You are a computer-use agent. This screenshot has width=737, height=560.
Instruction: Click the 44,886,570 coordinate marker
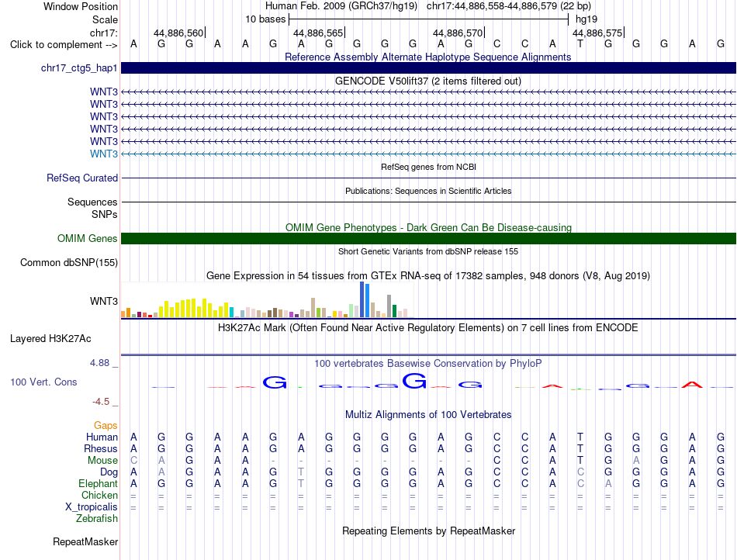pyautogui.click(x=458, y=33)
